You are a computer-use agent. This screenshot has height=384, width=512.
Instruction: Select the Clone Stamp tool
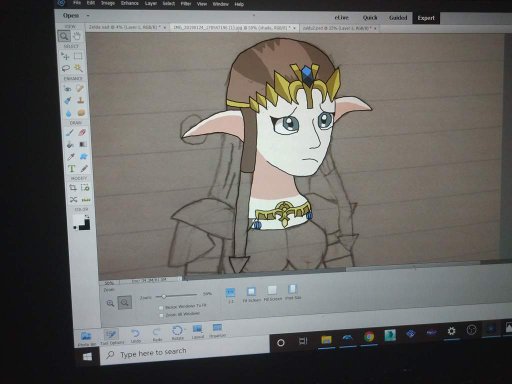[x=80, y=100]
